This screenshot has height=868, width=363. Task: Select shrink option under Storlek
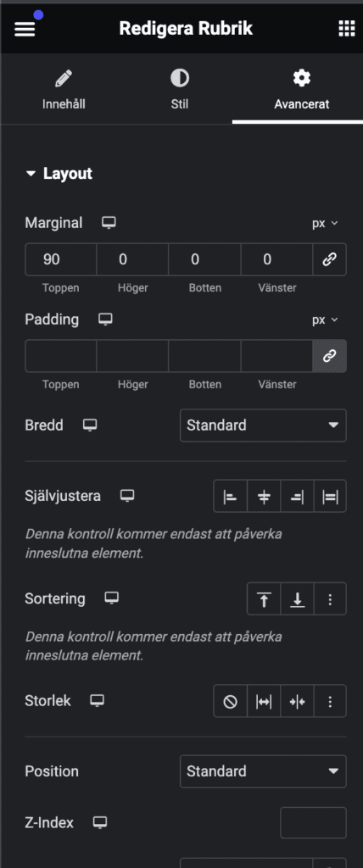pyautogui.click(x=297, y=701)
